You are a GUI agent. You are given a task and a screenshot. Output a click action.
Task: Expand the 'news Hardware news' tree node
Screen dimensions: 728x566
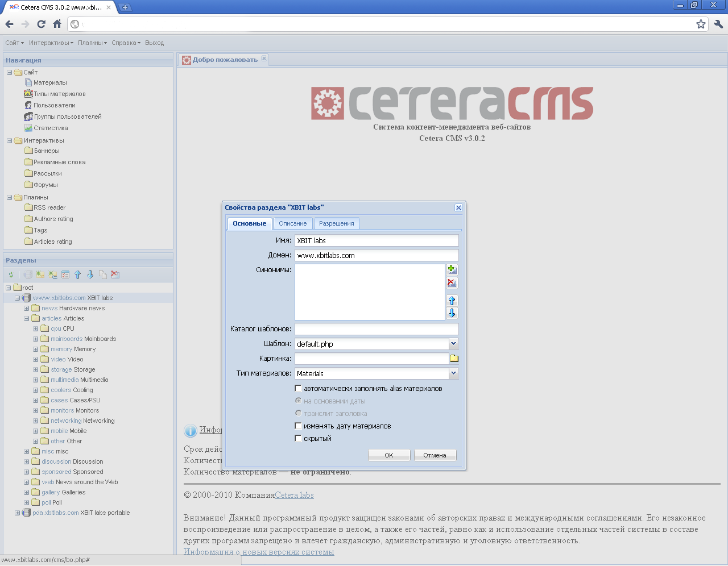pyautogui.click(x=27, y=309)
